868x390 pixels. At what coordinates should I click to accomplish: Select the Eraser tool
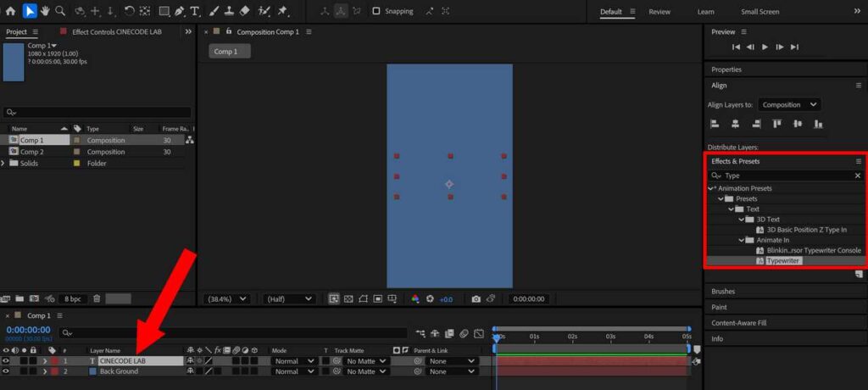[x=245, y=10]
